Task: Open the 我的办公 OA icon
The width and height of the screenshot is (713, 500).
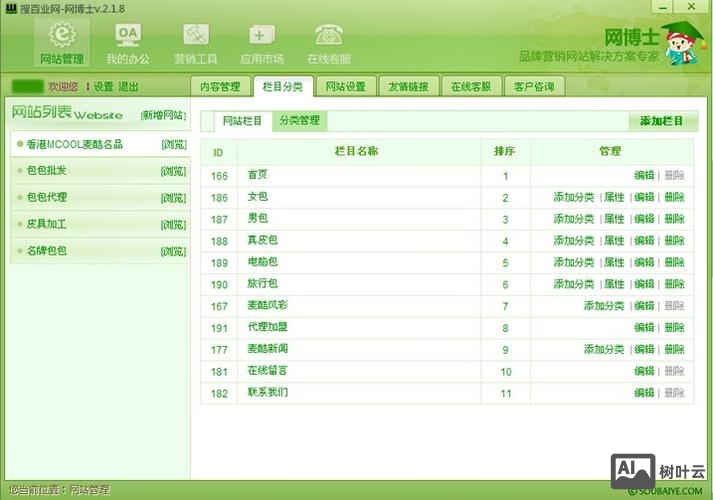Action: (128, 43)
